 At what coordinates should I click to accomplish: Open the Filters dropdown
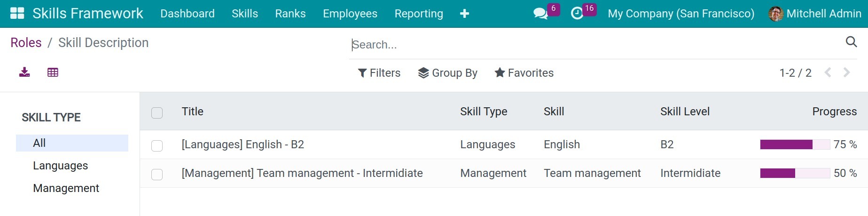click(379, 73)
